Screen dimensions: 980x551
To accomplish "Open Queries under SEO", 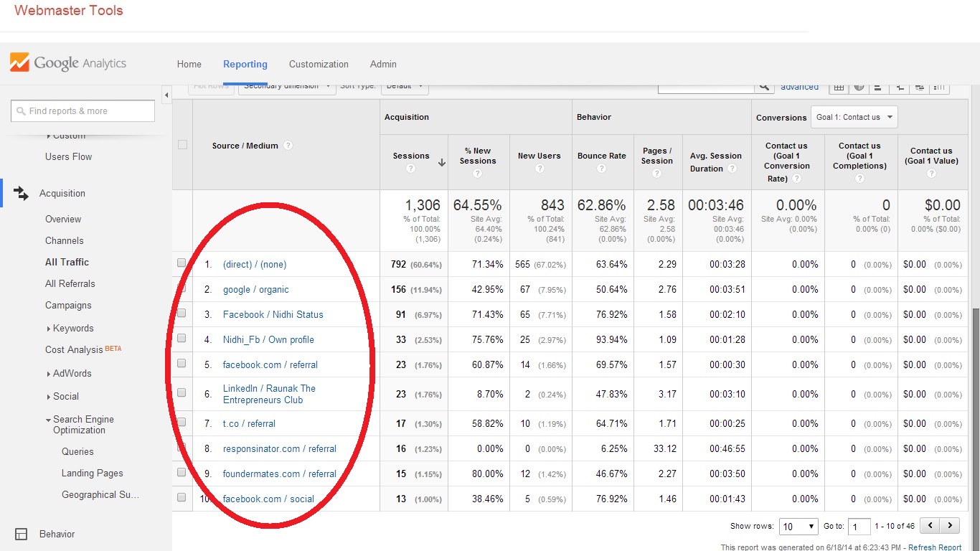I will coord(77,451).
